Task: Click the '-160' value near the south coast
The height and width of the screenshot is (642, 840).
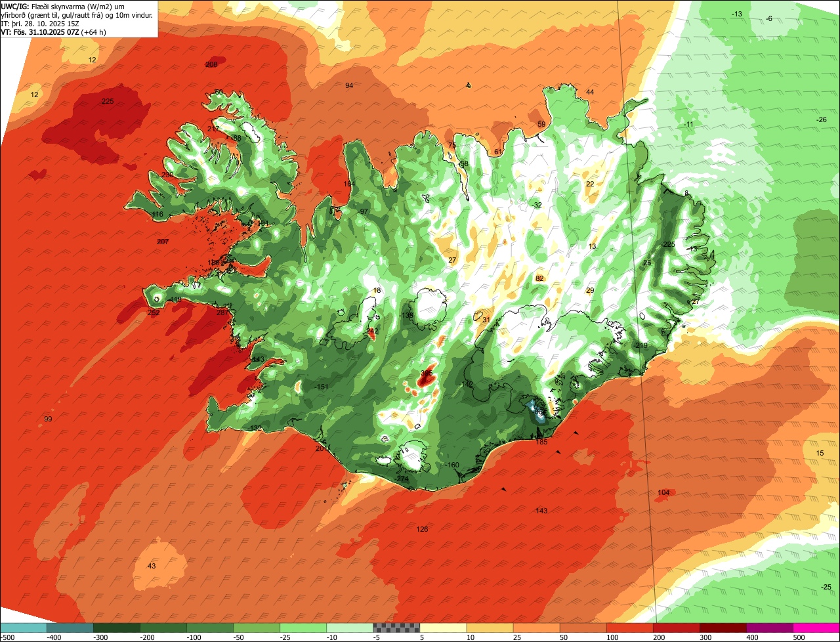Action: (x=452, y=465)
